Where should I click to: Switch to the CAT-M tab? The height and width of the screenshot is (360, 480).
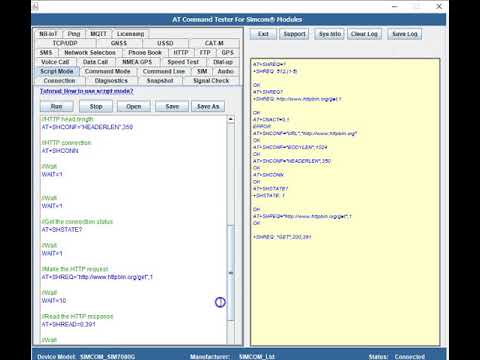click(214, 43)
